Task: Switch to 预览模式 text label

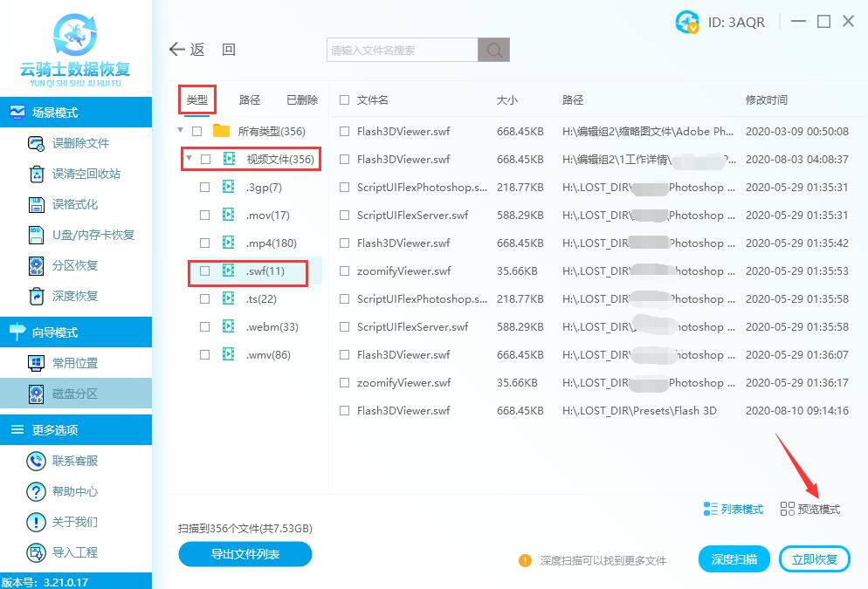Action: coord(819,509)
